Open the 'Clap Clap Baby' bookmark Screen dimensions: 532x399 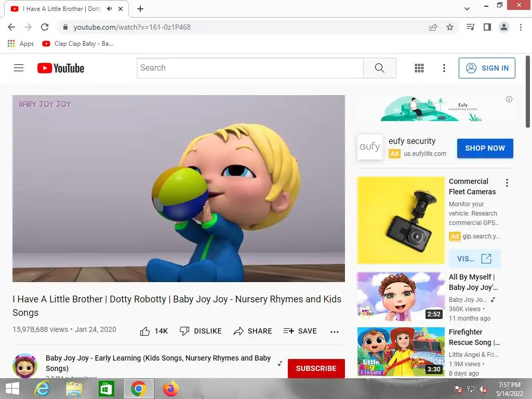(78, 44)
